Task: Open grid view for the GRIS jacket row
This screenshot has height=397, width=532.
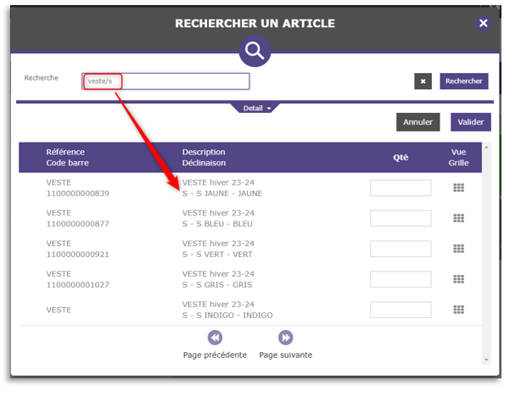Action: [x=459, y=279]
